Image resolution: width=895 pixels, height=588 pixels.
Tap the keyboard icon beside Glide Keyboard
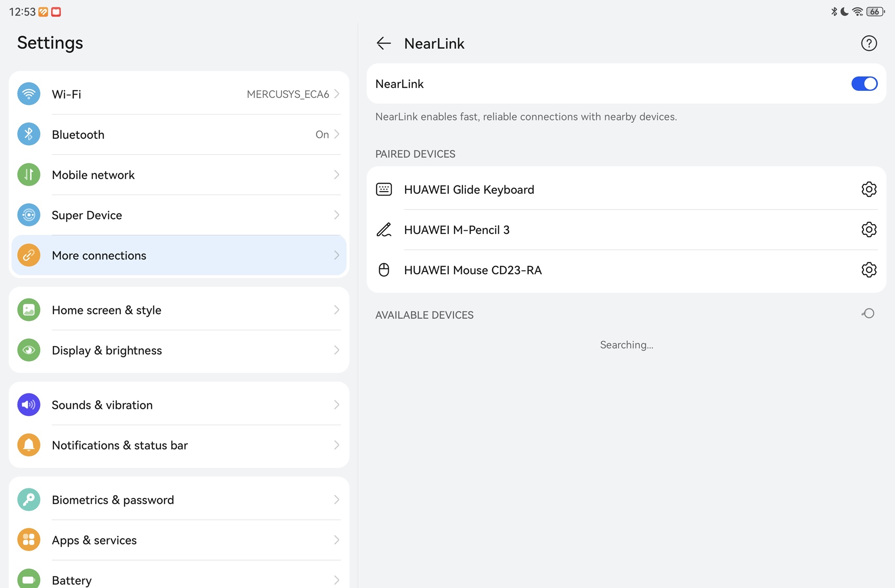[x=384, y=189]
